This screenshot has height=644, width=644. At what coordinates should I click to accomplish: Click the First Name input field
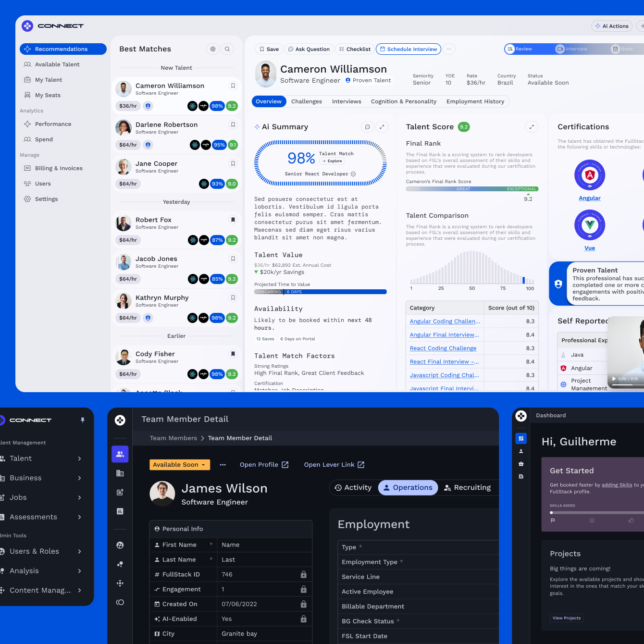point(264,545)
